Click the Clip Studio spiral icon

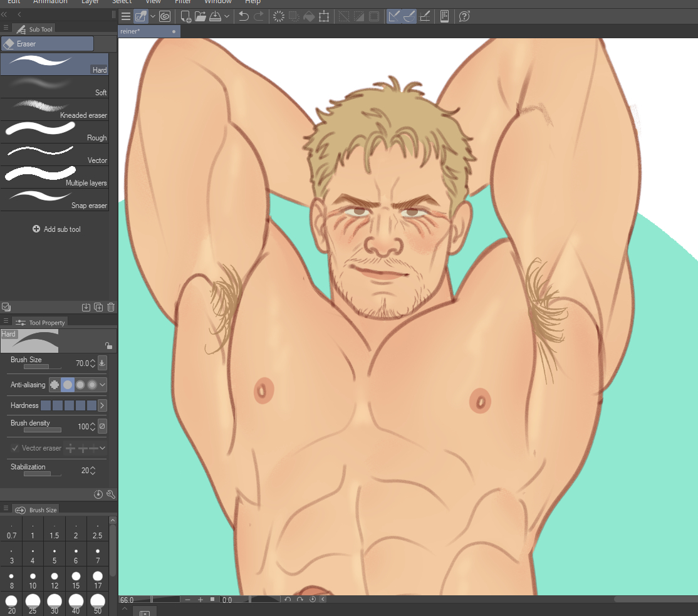(165, 16)
